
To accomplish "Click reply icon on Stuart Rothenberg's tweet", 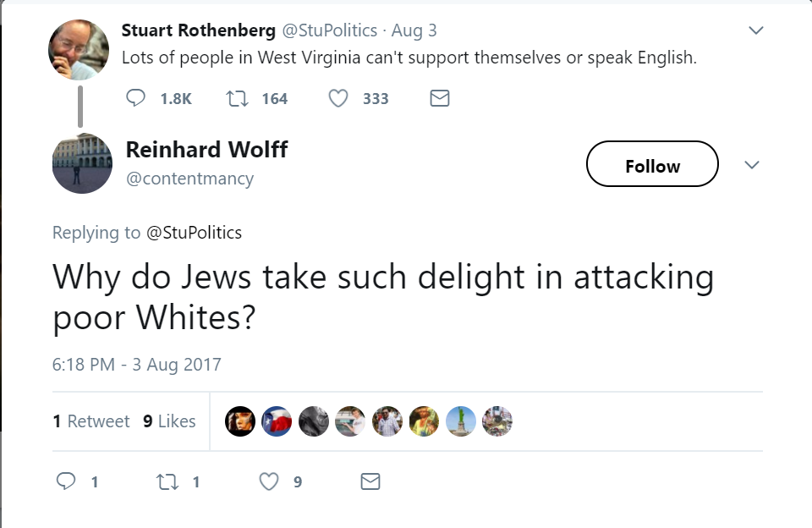I will click(135, 99).
